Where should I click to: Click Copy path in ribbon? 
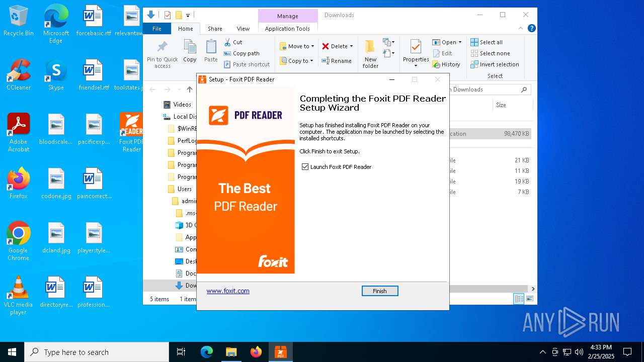pos(242,53)
